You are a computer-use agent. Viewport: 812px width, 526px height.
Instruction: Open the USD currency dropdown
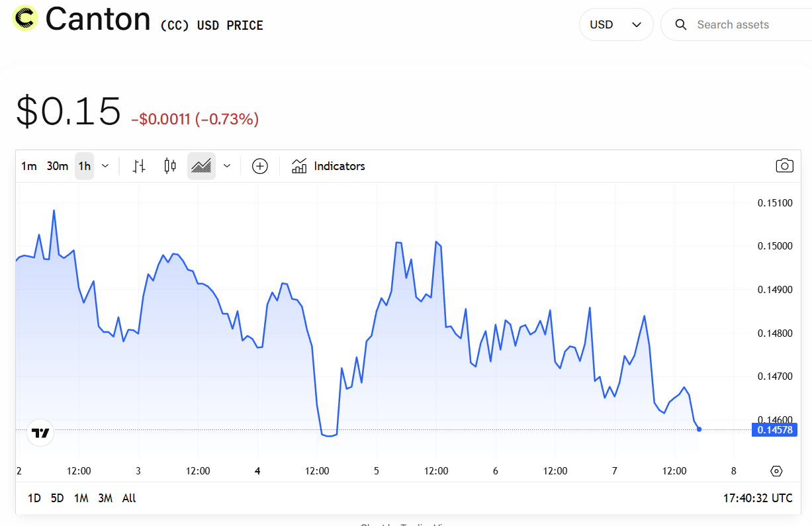[x=616, y=24]
